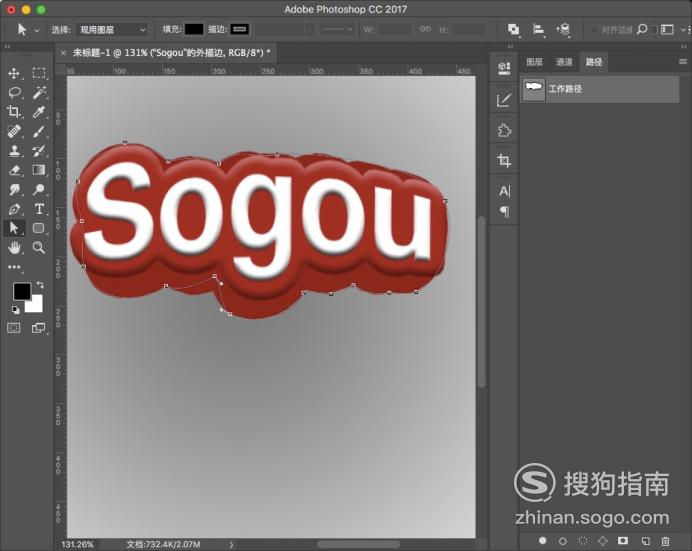Select the Lasso tool
This screenshot has width=692, height=551.
point(14,93)
